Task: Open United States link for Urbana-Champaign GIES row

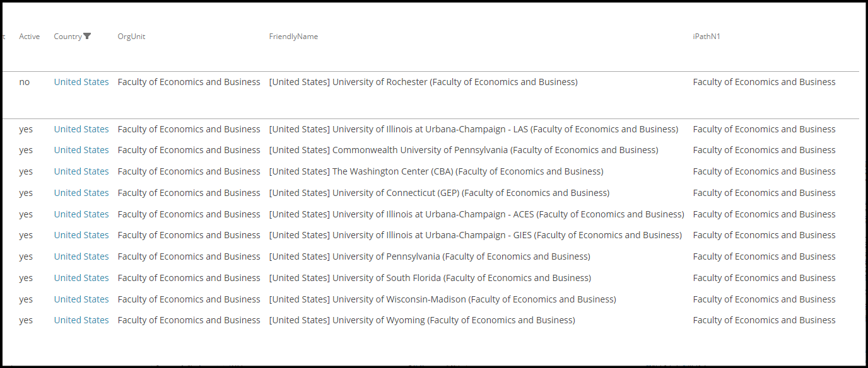Action: click(x=81, y=235)
